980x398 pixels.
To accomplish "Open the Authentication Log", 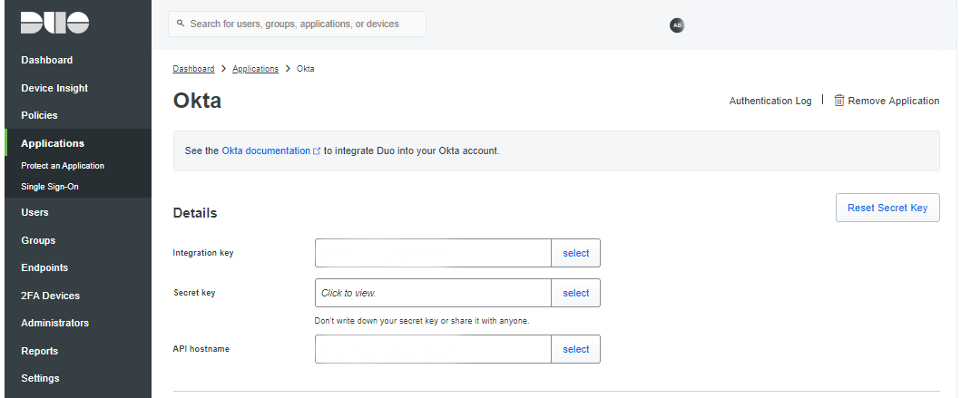I will click(x=770, y=101).
